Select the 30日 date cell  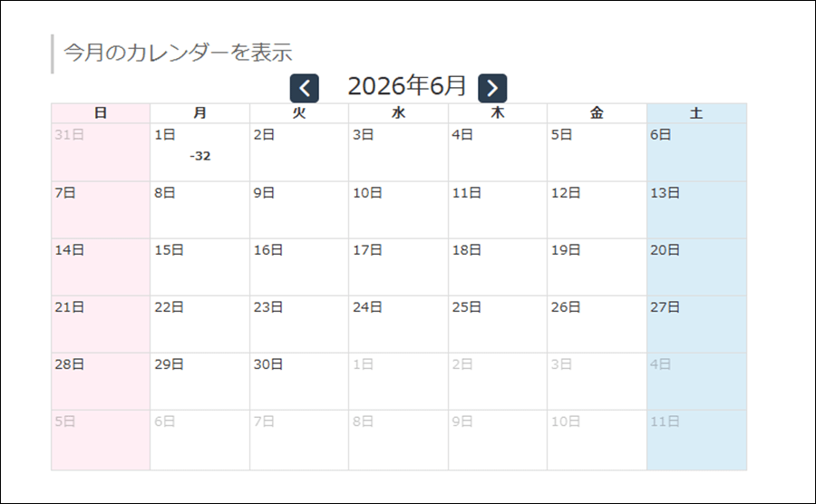(299, 382)
